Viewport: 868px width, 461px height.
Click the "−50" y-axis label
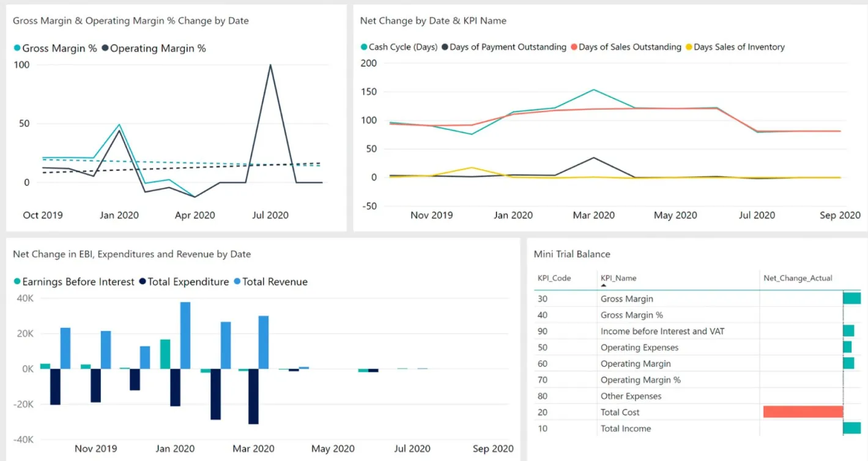tap(369, 206)
